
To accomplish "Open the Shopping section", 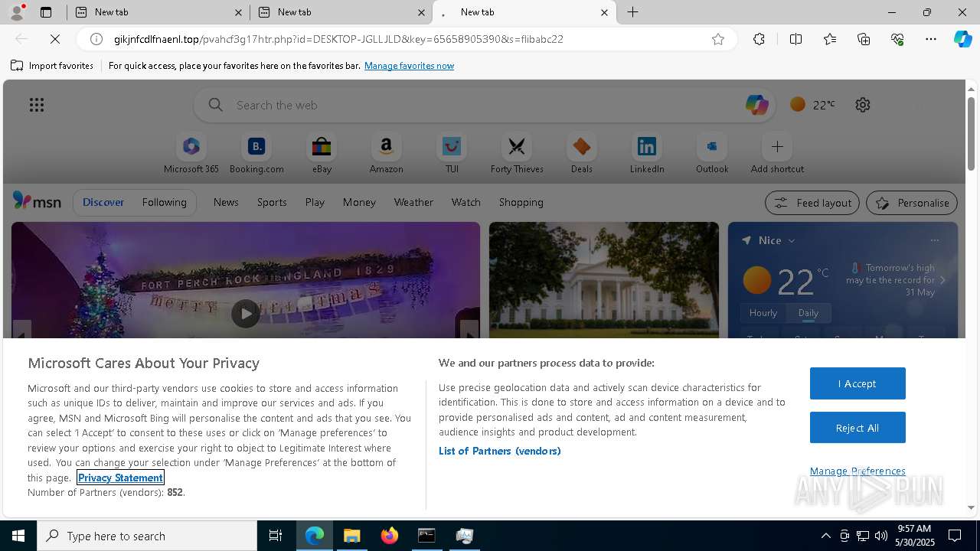I will (x=521, y=202).
